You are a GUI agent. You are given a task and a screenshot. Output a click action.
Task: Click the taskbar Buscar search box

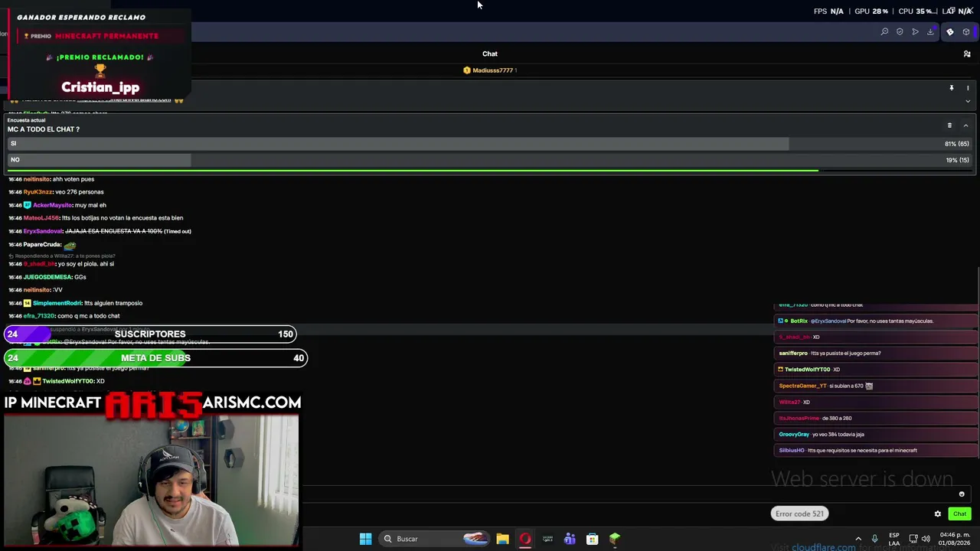[x=435, y=539]
